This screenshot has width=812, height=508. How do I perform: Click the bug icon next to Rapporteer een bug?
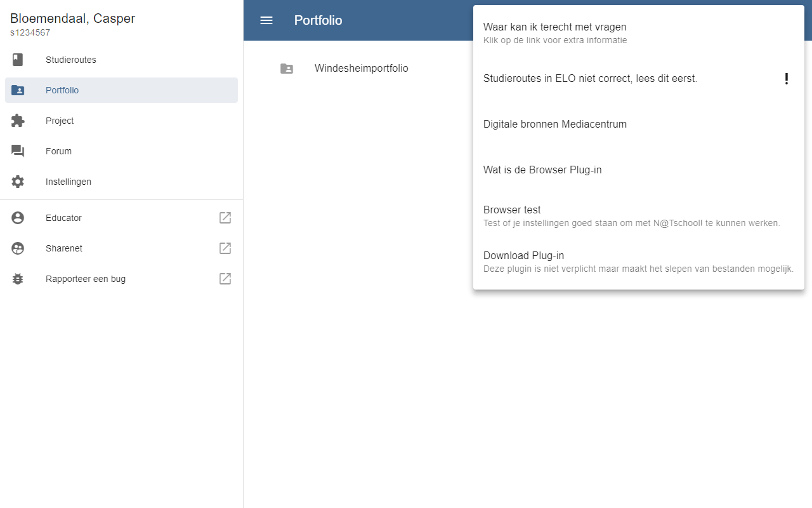18,279
